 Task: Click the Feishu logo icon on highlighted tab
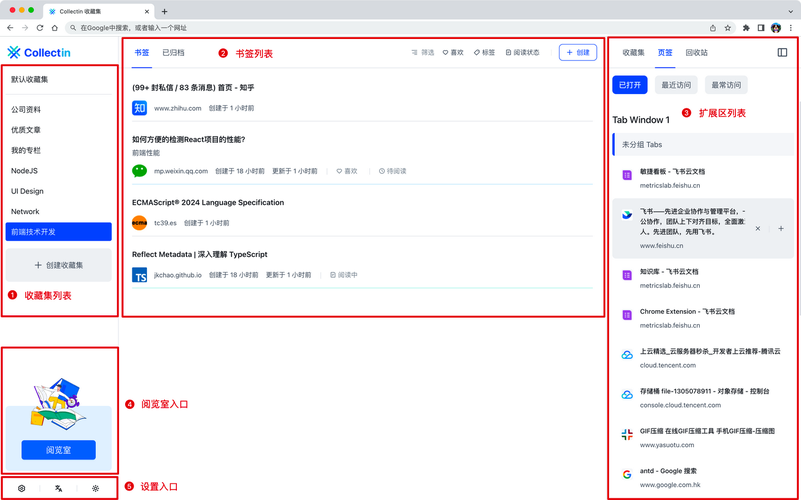(x=627, y=215)
